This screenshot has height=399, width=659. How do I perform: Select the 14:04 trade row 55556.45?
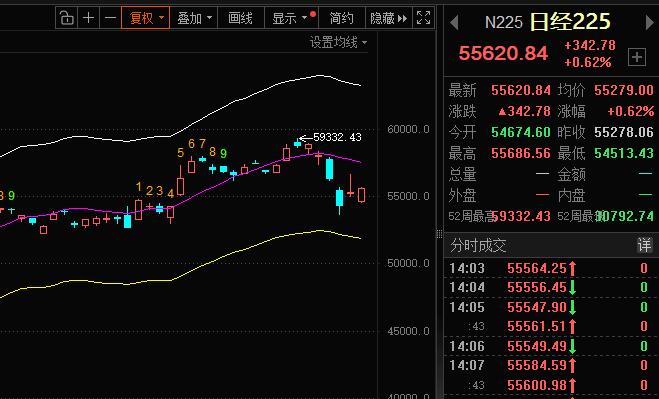551,288
